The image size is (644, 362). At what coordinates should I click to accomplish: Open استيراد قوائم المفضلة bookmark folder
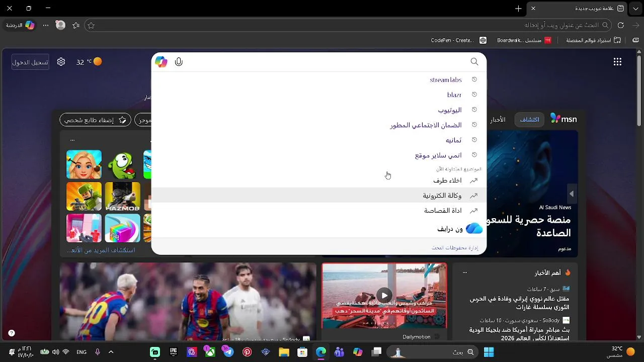pos(594,40)
